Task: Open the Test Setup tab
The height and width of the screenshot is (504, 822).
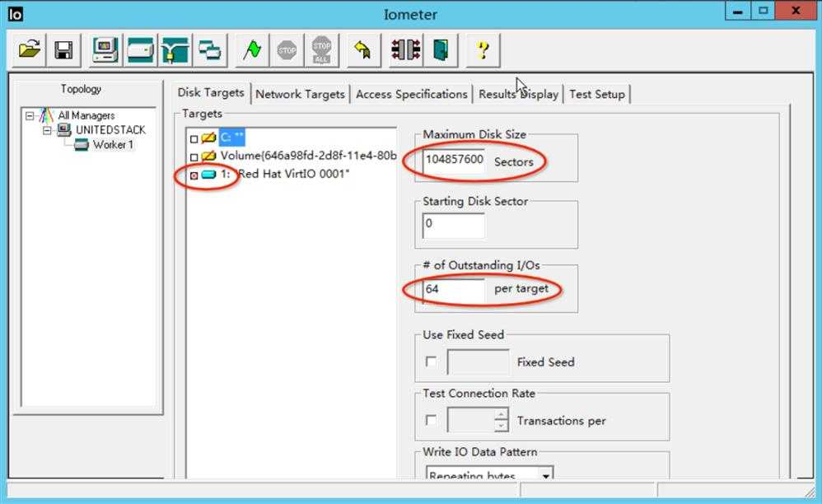Action: click(596, 95)
